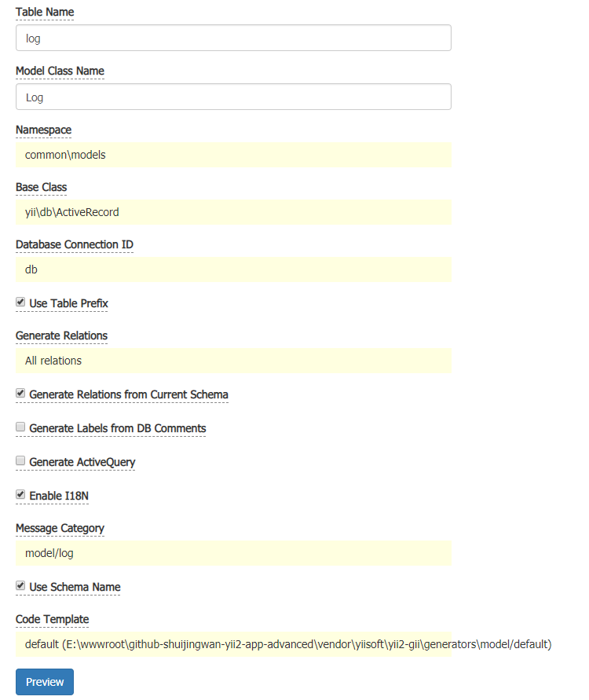Screen dimensions: 589x700
Task: Click the Model Class Name label
Action: pos(60,71)
